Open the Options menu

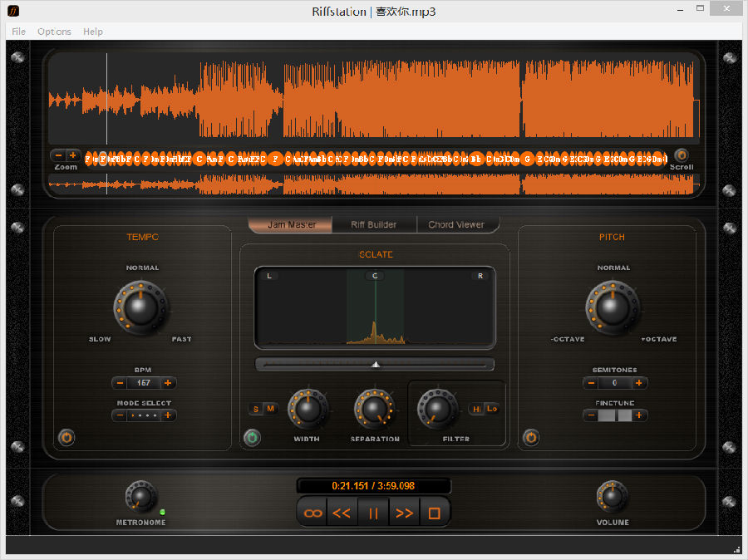point(54,32)
